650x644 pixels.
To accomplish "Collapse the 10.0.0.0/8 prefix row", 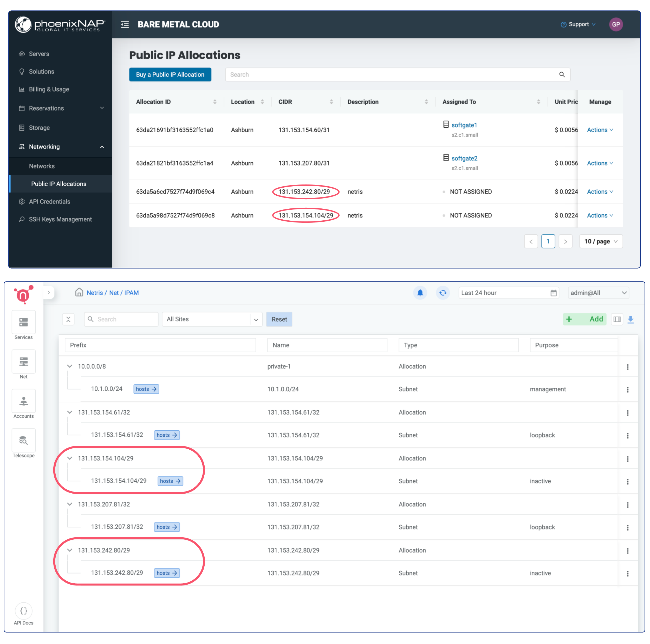I will point(70,366).
